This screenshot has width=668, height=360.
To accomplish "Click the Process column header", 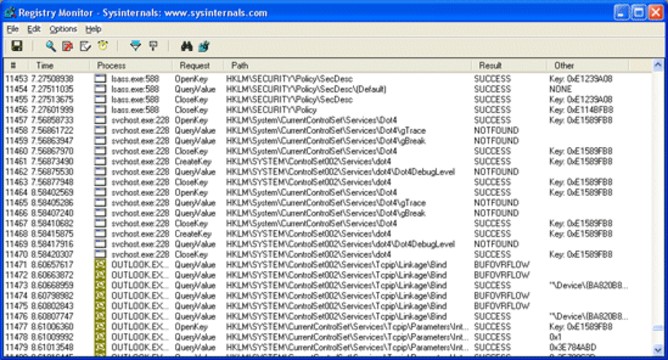I will point(131,65).
